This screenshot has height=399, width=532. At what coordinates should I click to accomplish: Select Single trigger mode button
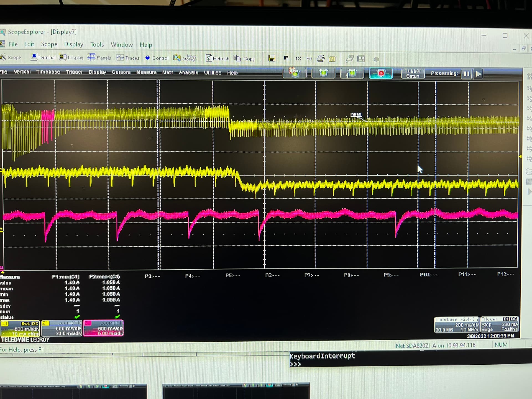(352, 73)
